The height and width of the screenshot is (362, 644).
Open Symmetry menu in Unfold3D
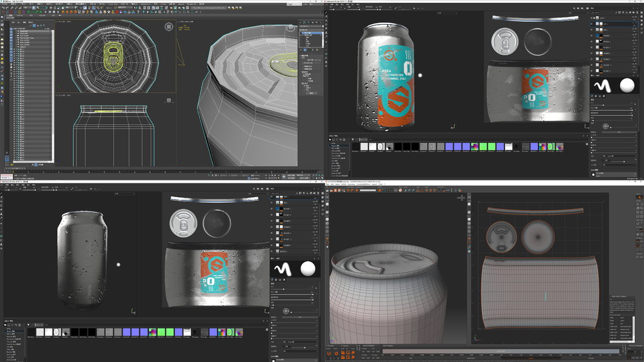pos(351,184)
